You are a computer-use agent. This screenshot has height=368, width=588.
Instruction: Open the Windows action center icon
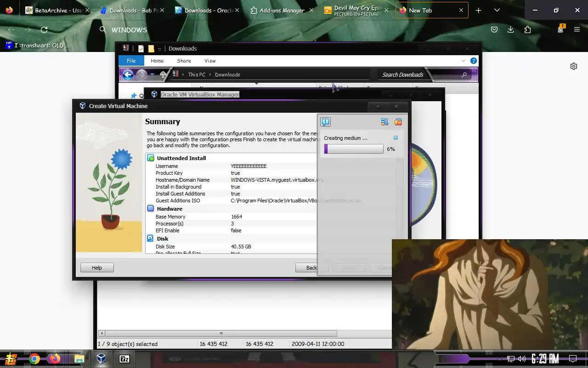pos(573,359)
